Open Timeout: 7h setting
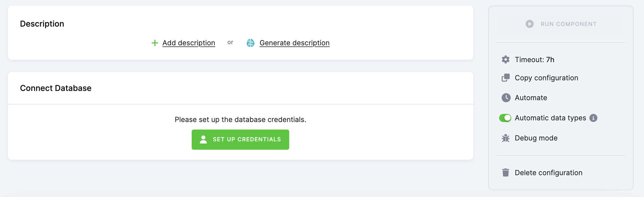Screen dimensions: 644x197 pos(534,60)
